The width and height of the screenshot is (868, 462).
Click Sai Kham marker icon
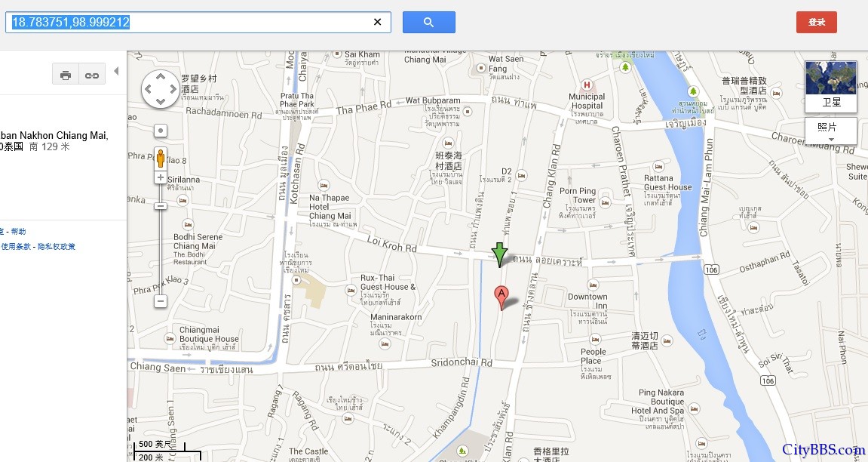337,54
